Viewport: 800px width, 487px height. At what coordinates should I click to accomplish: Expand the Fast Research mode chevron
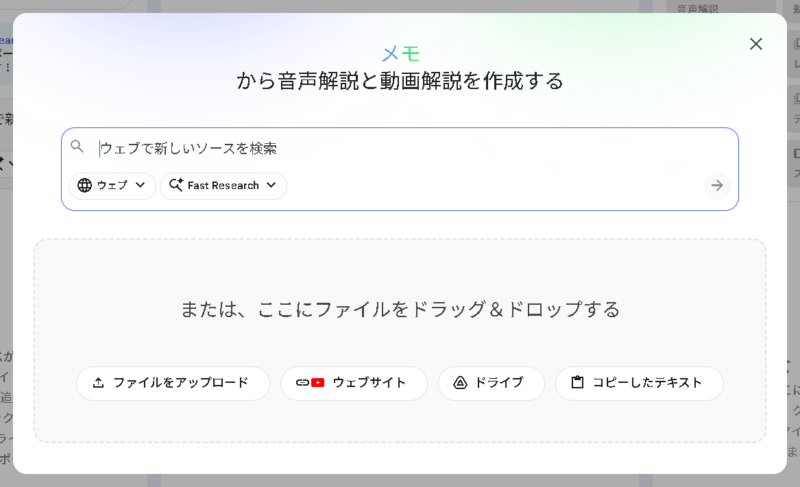(271, 186)
